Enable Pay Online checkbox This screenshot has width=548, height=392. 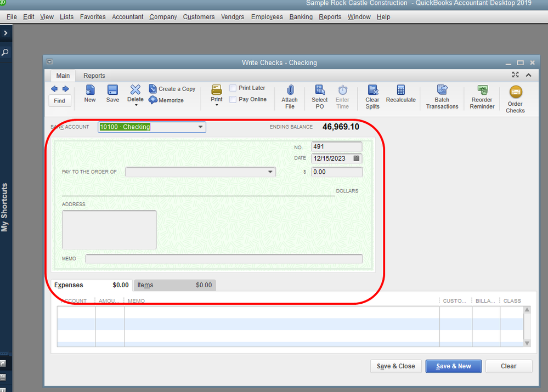coord(233,99)
